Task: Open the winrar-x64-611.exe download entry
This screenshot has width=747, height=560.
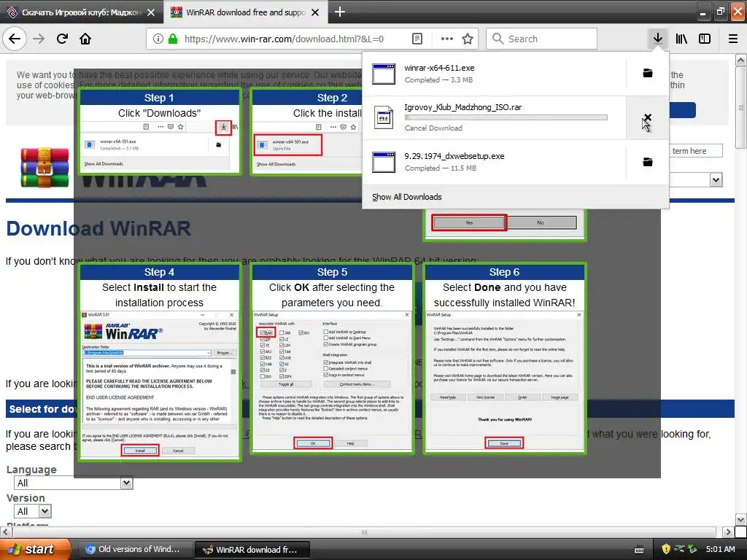Action: tap(494, 74)
